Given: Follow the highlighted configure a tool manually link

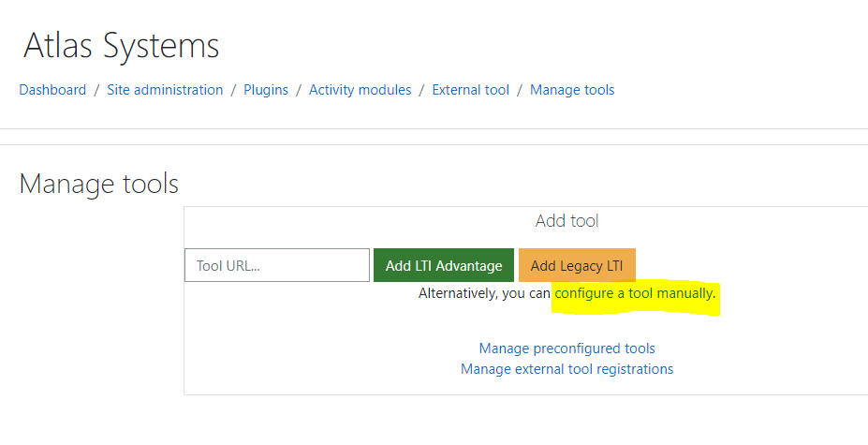Looking at the screenshot, I should 635,293.
